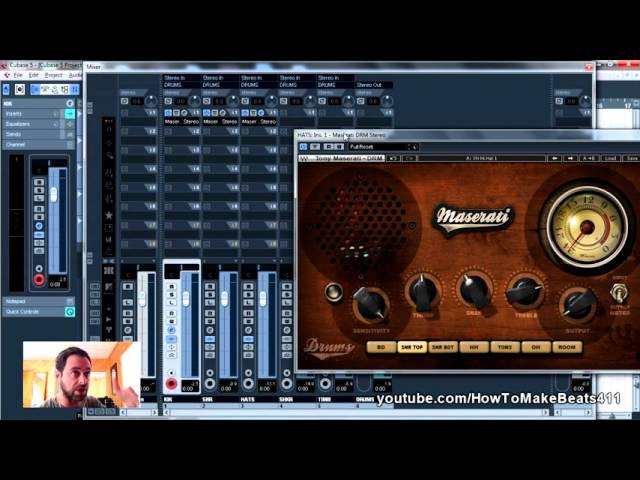Open KIK insert 1 edit button
Image resolution: width=640 pixels, height=480 pixels.
click(184, 113)
